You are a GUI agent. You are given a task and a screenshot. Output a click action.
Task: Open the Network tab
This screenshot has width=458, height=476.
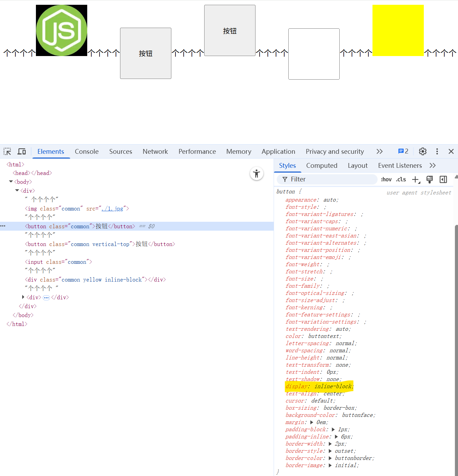(155, 151)
